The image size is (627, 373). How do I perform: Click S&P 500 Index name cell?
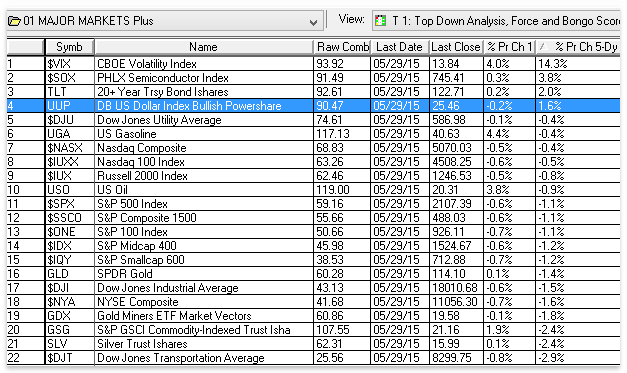tap(204, 204)
